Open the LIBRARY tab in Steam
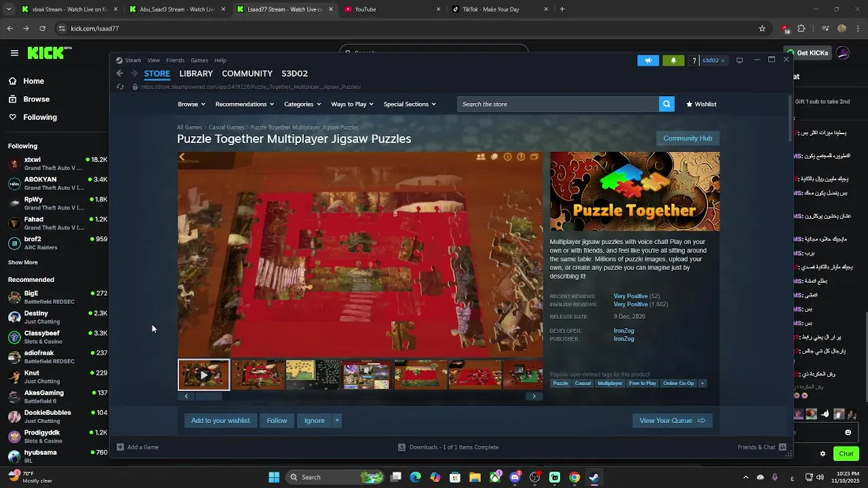Viewport: 868px width, 488px height. (196, 73)
